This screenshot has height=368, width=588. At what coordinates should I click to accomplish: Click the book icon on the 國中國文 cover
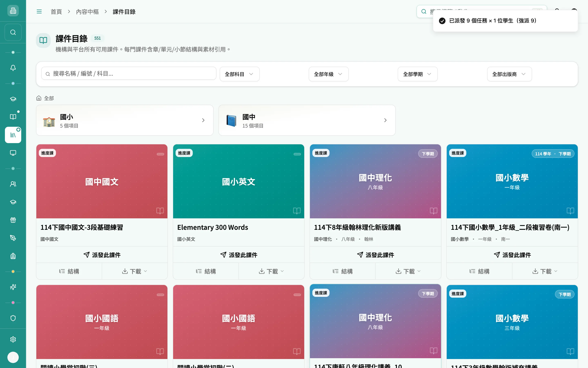point(160,211)
